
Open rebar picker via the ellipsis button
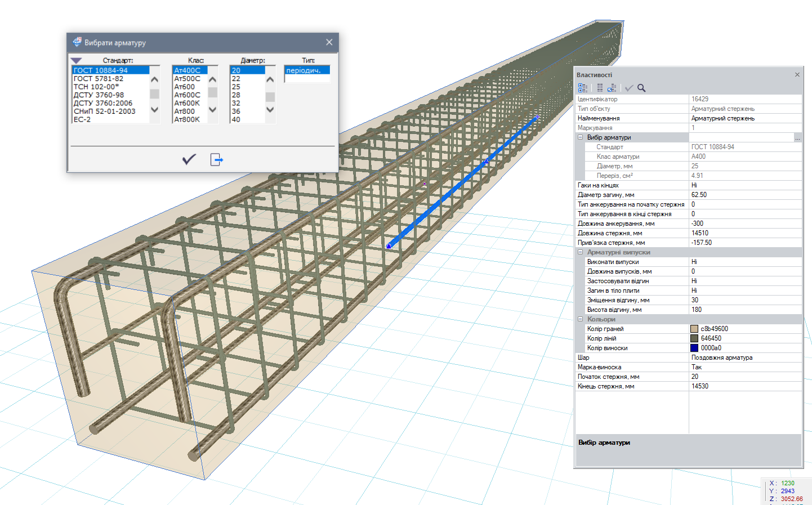click(x=797, y=138)
